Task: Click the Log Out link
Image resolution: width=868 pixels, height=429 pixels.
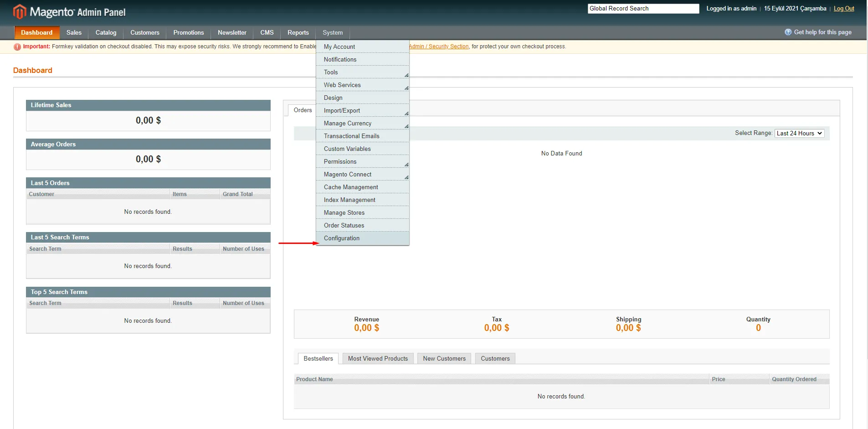Action: (843, 9)
